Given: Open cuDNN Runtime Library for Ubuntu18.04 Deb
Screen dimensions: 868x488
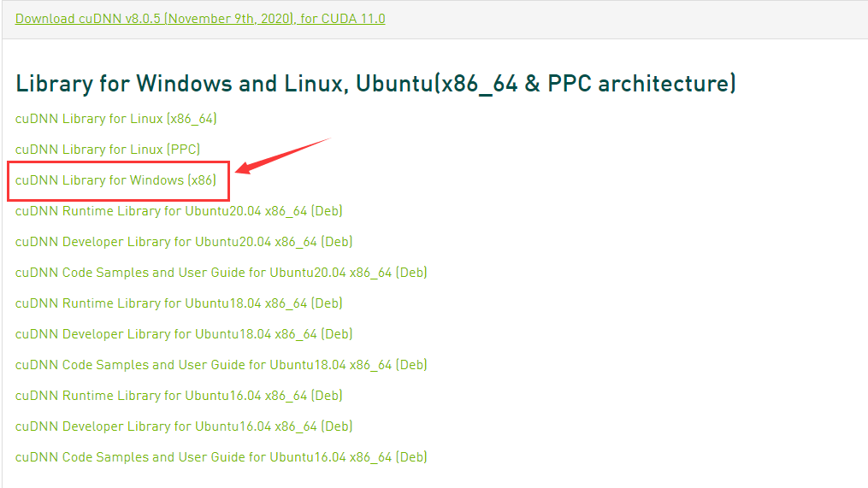Looking at the screenshot, I should [179, 303].
